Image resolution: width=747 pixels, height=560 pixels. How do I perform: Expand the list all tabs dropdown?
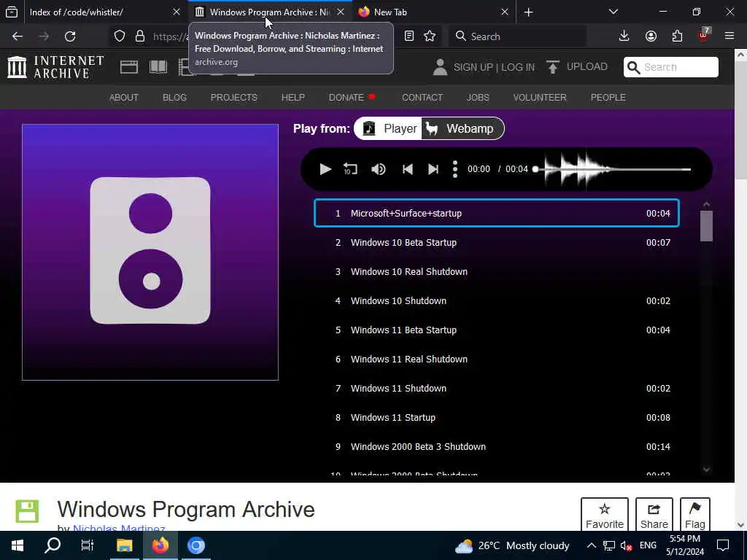tap(613, 12)
